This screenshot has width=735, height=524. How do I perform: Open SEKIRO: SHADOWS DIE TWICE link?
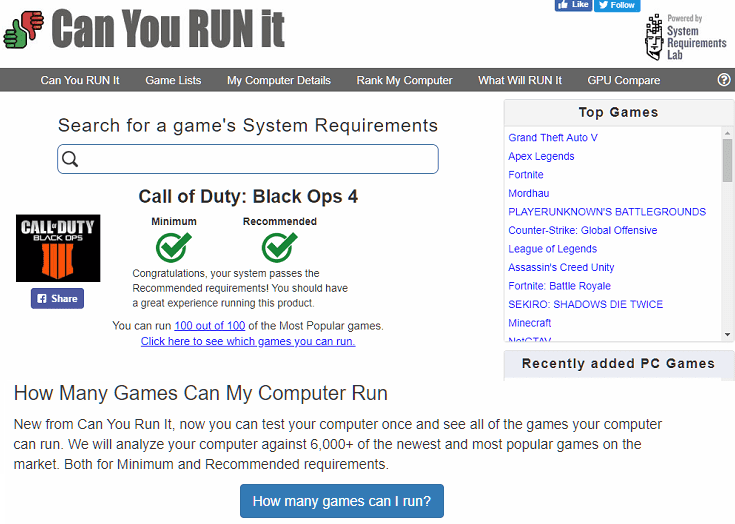(585, 304)
